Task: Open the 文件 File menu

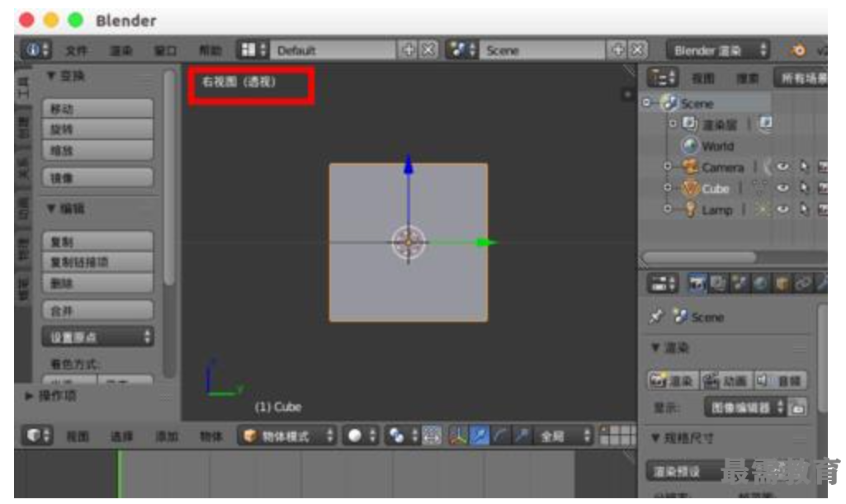Action: 76,50
